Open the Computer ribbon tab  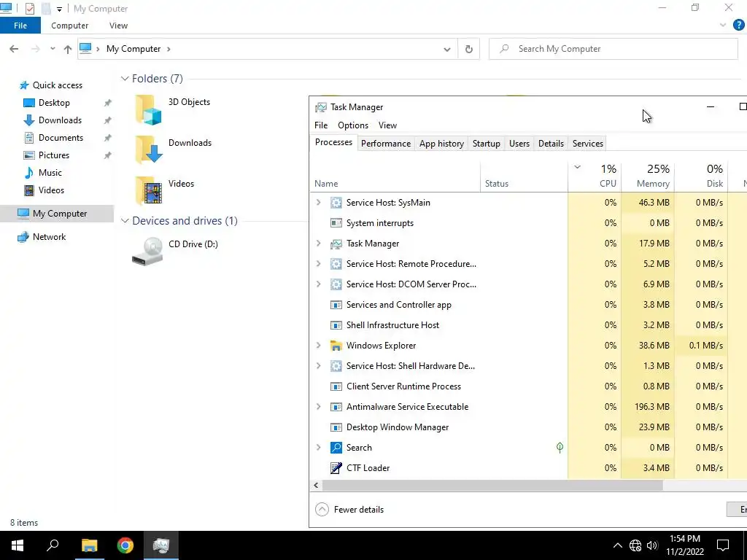(69, 26)
